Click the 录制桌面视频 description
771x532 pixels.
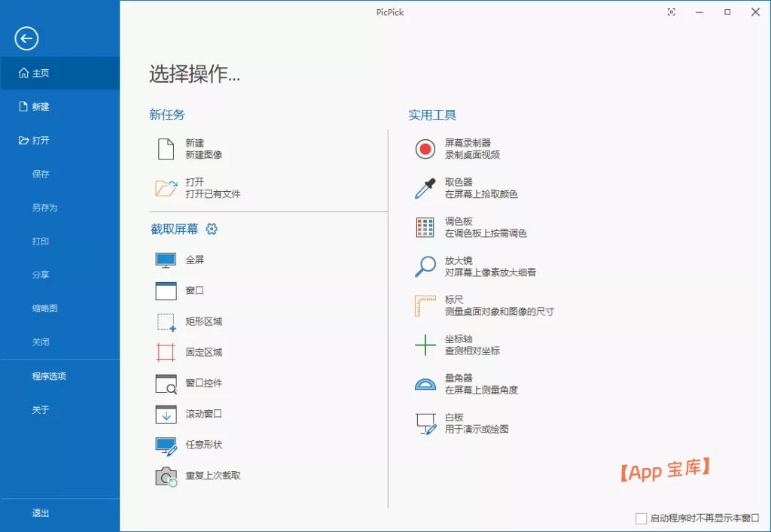point(473,155)
